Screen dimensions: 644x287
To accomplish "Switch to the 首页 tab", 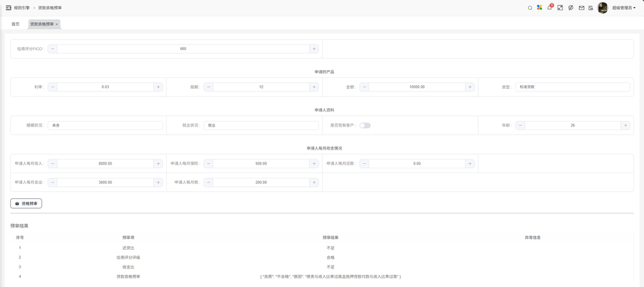I will coord(15,24).
